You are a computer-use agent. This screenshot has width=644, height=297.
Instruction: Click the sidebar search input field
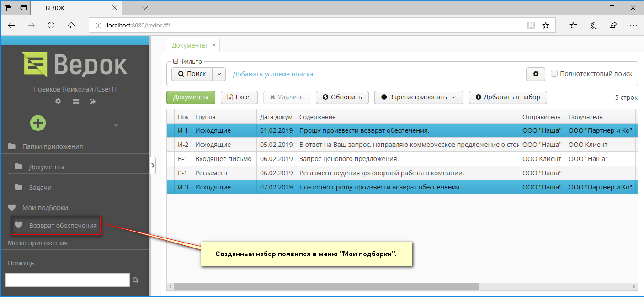tap(68, 280)
